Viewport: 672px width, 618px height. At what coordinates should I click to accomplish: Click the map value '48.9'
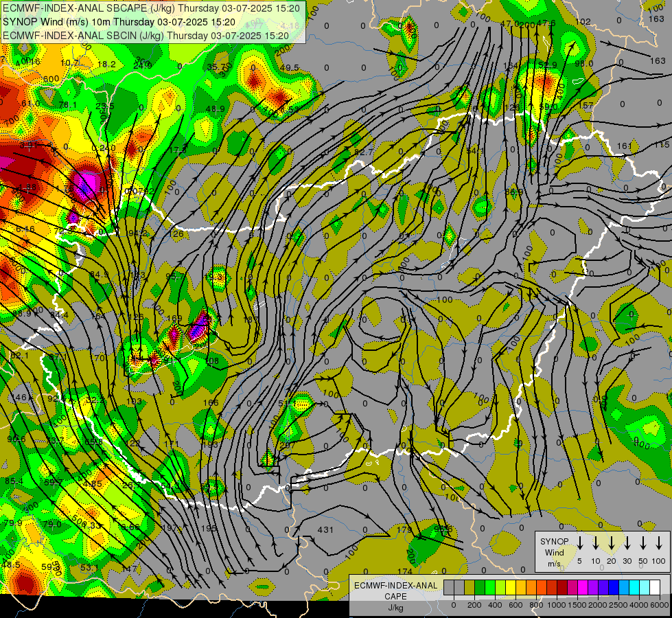(x=215, y=109)
